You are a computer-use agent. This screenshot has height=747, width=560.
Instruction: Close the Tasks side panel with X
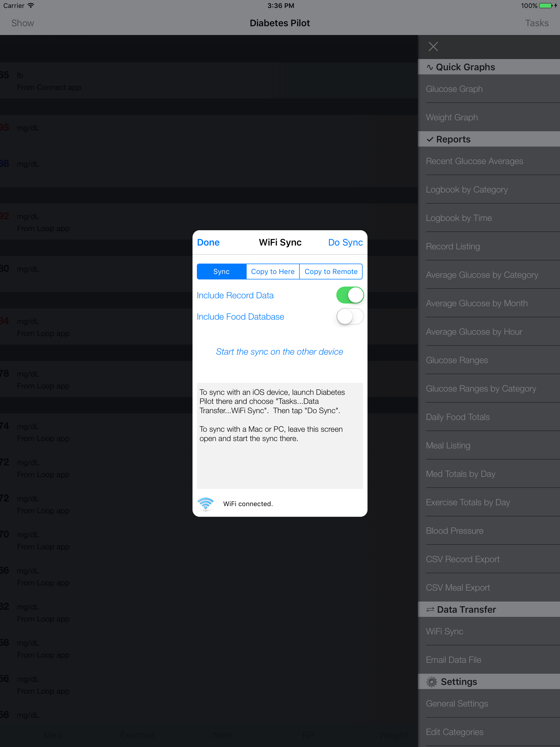[x=433, y=46]
